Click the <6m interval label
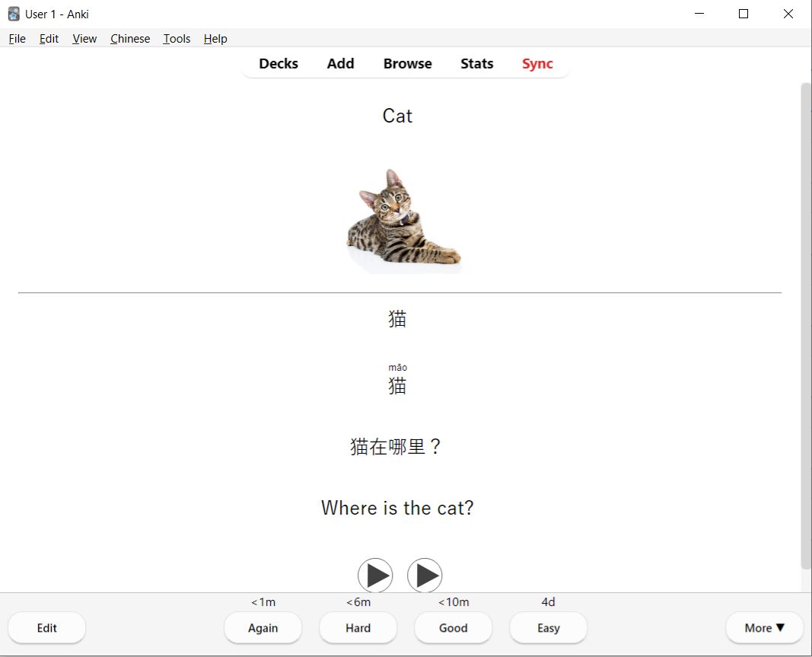812x657 pixels. coord(358,602)
